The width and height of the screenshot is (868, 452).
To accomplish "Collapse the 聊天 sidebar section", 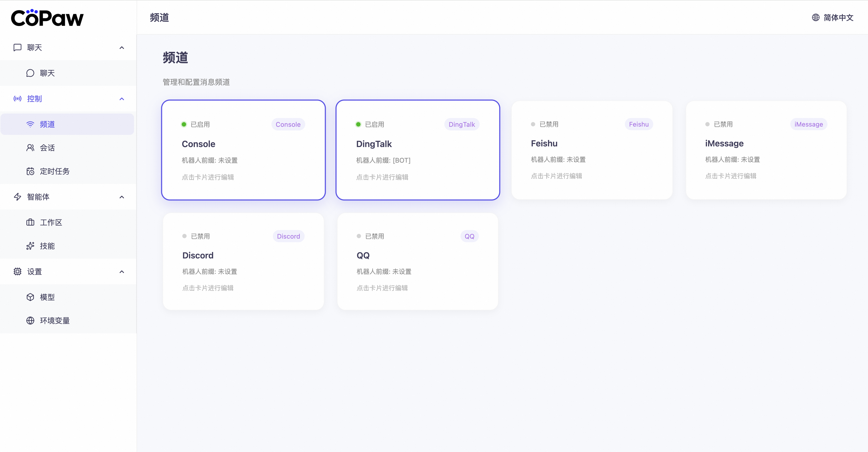I will (x=122, y=48).
